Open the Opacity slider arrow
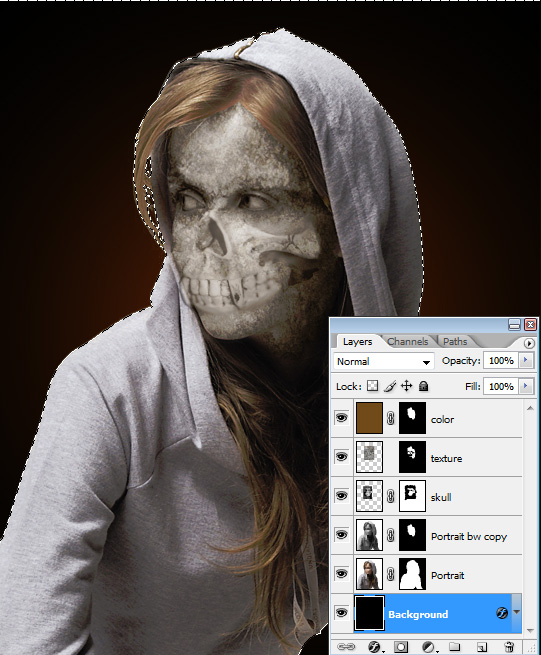The width and height of the screenshot is (541, 655). pos(526,360)
